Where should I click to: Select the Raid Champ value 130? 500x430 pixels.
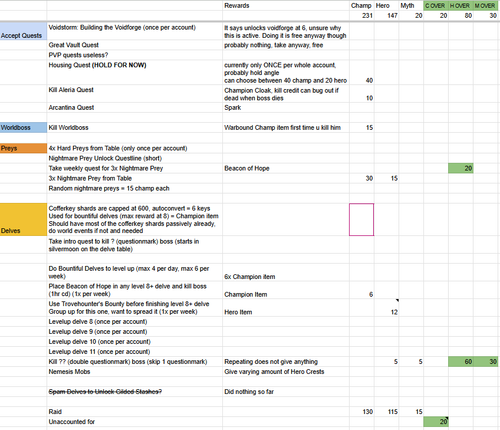pos(361,411)
